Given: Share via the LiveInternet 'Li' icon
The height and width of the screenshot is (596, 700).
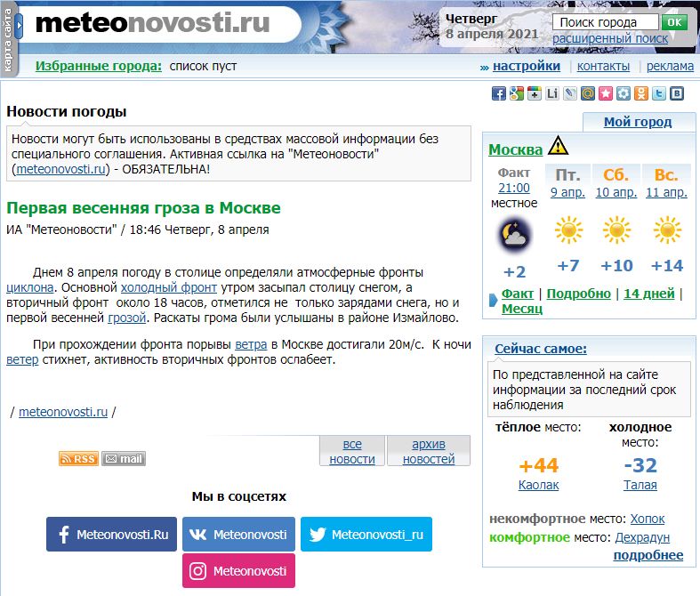Looking at the screenshot, I should click(552, 93).
